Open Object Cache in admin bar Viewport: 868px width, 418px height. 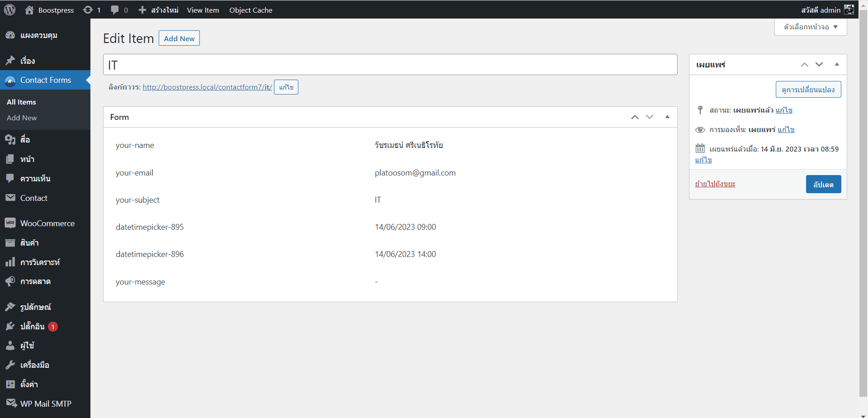point(250,10)
